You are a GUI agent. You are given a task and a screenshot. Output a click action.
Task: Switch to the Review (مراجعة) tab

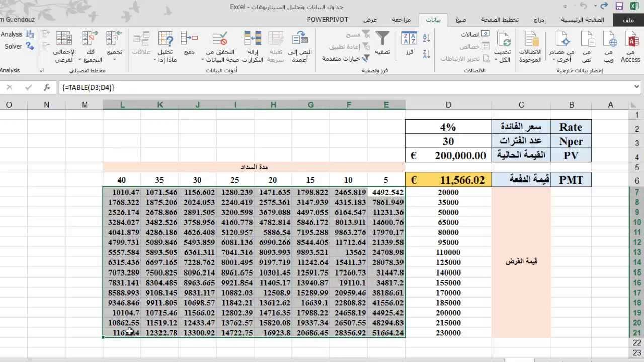[401, 20]
